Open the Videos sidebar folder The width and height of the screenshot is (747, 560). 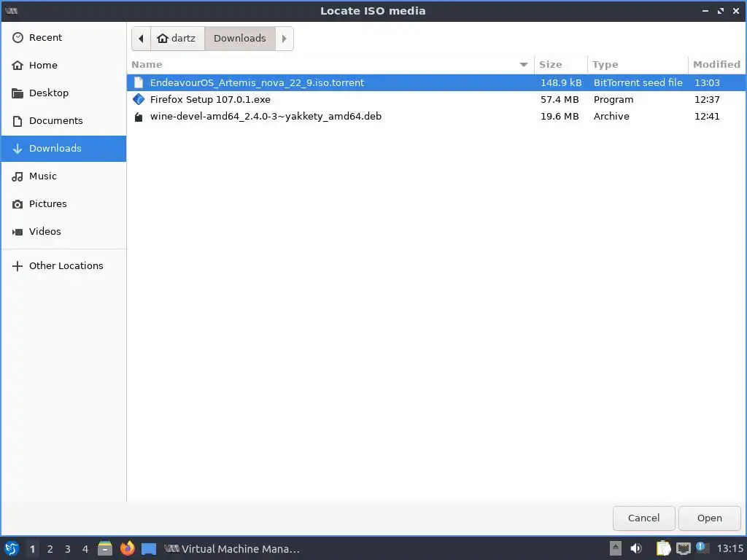coord(64,231)
